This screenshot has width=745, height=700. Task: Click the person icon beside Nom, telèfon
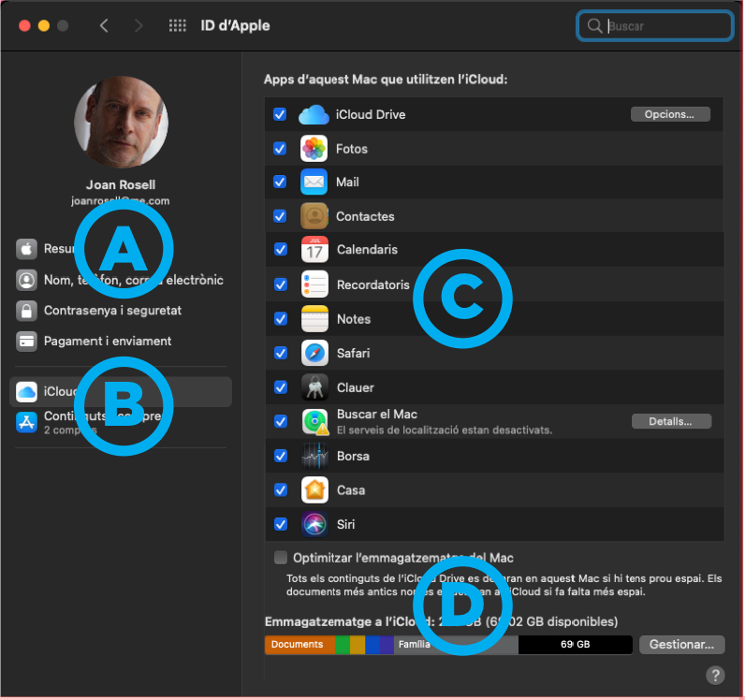(26, 280)
